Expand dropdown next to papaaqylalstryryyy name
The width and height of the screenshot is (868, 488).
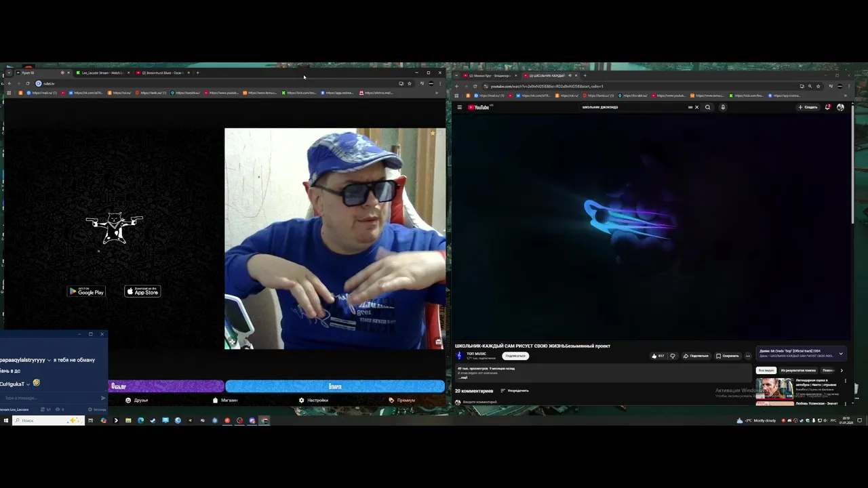click(x=49, y=360)
